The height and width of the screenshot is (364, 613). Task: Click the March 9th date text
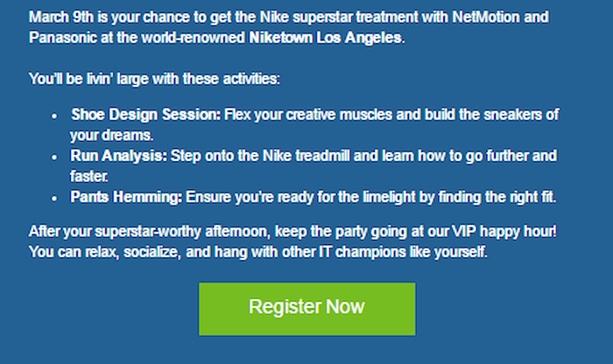[61, 17]
